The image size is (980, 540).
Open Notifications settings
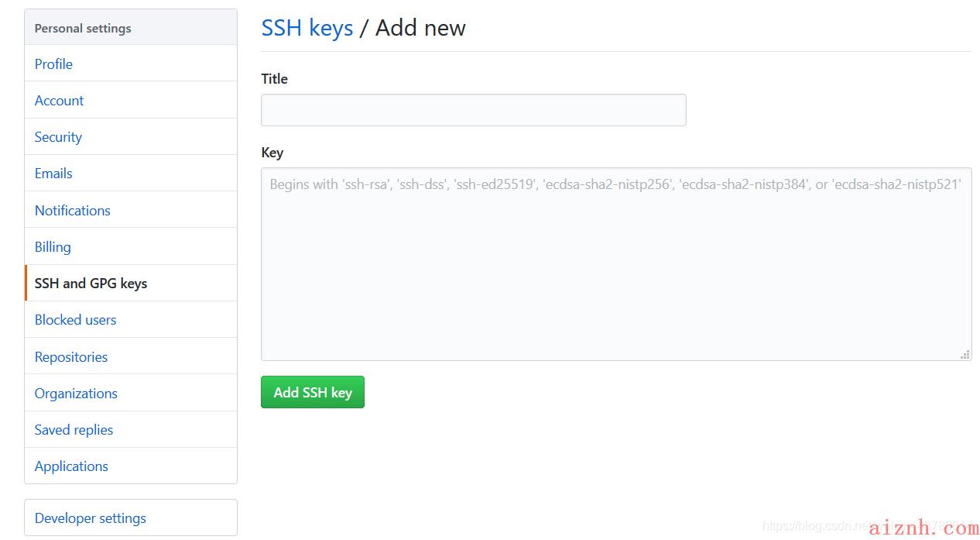point(131,210)
